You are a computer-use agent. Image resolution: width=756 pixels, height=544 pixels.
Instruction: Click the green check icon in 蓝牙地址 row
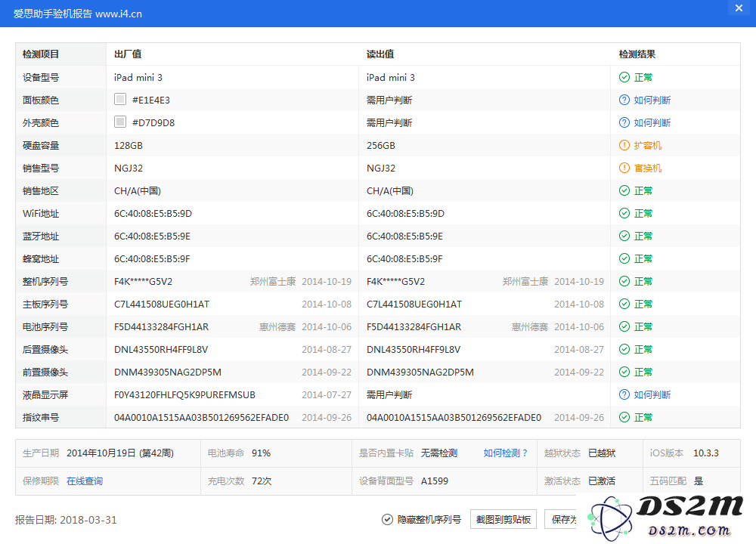coord(624,236)
